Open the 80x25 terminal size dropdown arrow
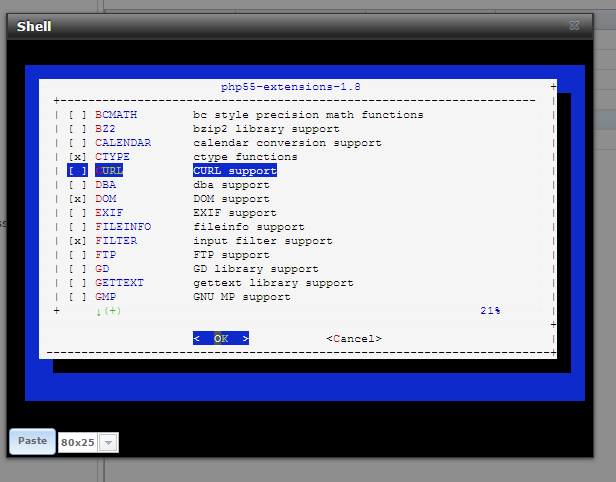The width and height of the screenshot is (616, 482). pyautogui.click(x=108, y=443)
